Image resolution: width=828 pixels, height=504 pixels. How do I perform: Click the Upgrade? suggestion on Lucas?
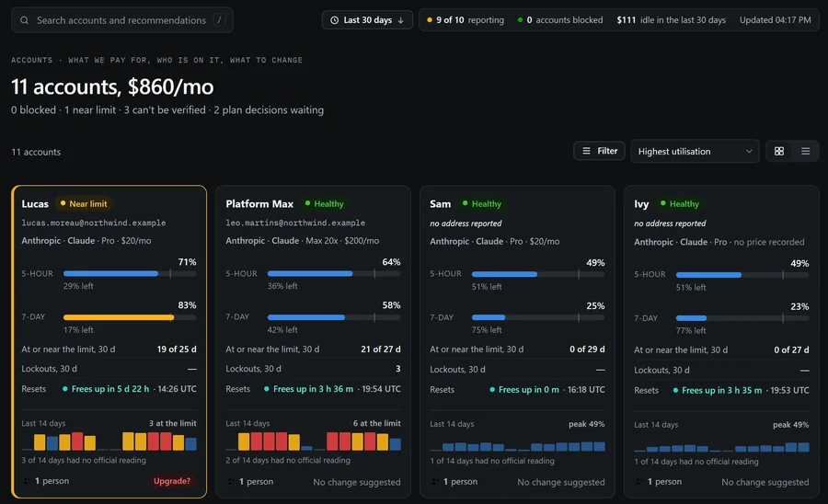[x=172, y=481]
